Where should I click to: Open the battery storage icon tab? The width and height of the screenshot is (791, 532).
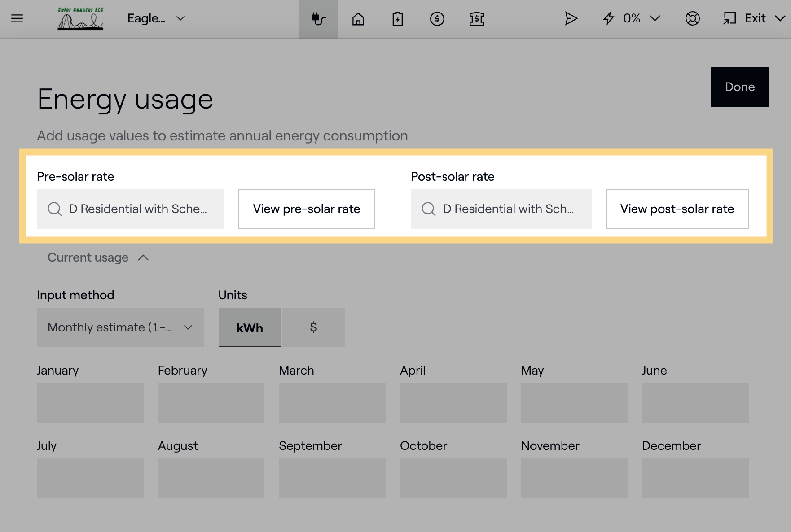coord(397,19)
